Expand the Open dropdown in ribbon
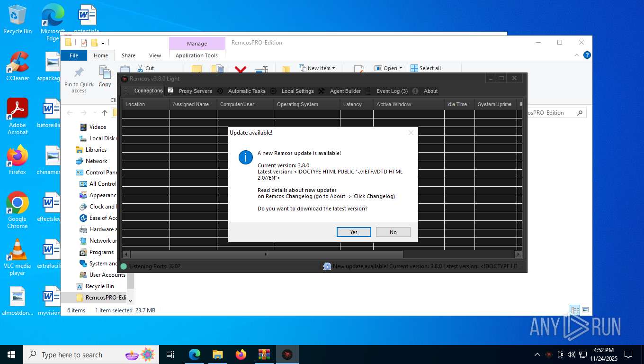 point(388,68)
